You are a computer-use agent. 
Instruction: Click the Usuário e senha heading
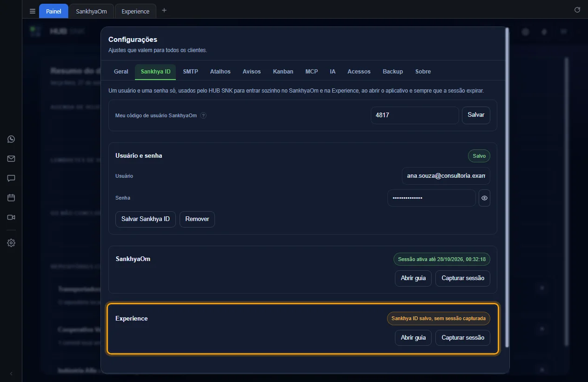coord(139,156)
